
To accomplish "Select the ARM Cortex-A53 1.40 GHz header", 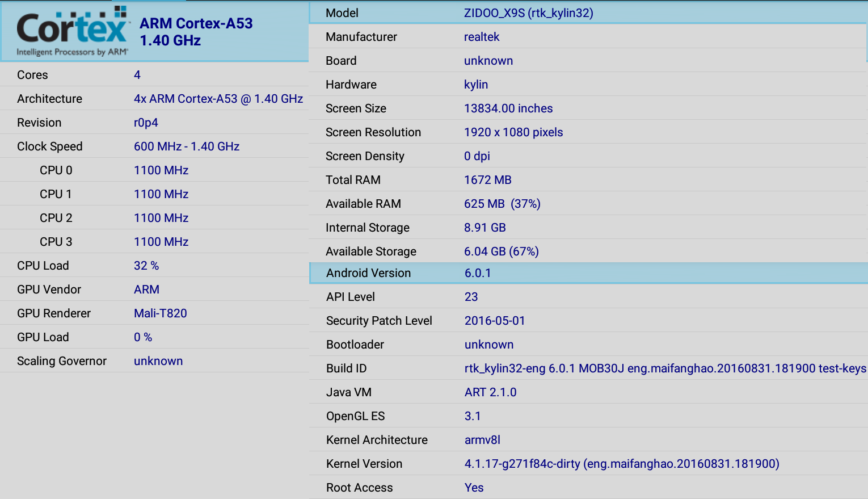I will coord(196,32).
